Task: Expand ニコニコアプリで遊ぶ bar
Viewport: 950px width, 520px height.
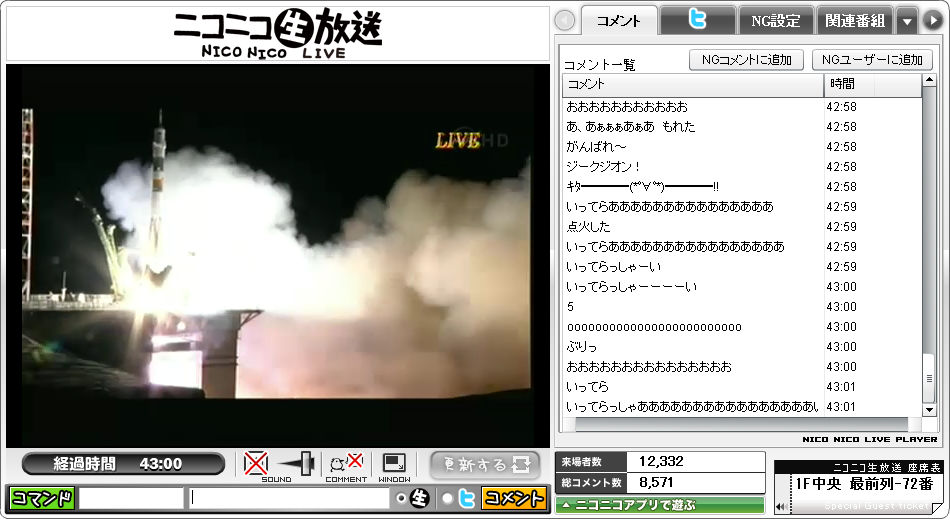Action: 660,505
